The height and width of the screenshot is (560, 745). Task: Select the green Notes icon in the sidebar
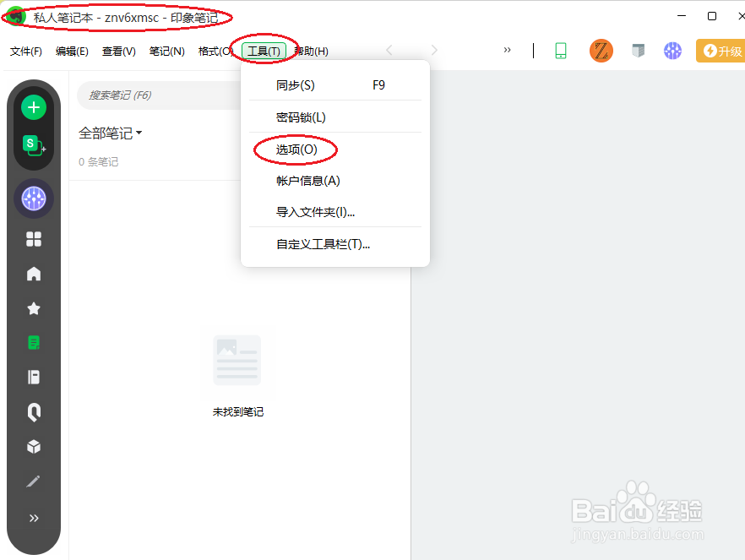tap(33, 342)
